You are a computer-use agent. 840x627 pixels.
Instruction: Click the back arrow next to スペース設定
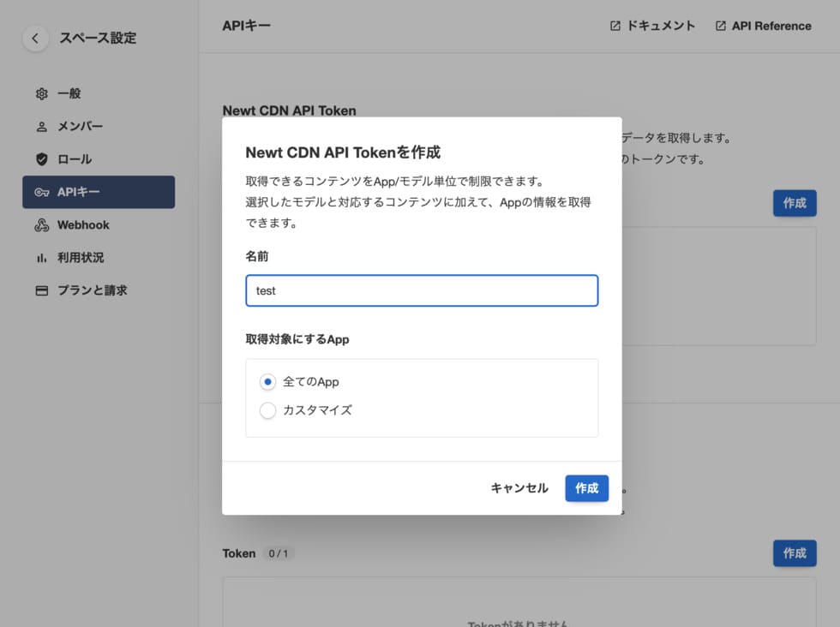tap(35, 38)
